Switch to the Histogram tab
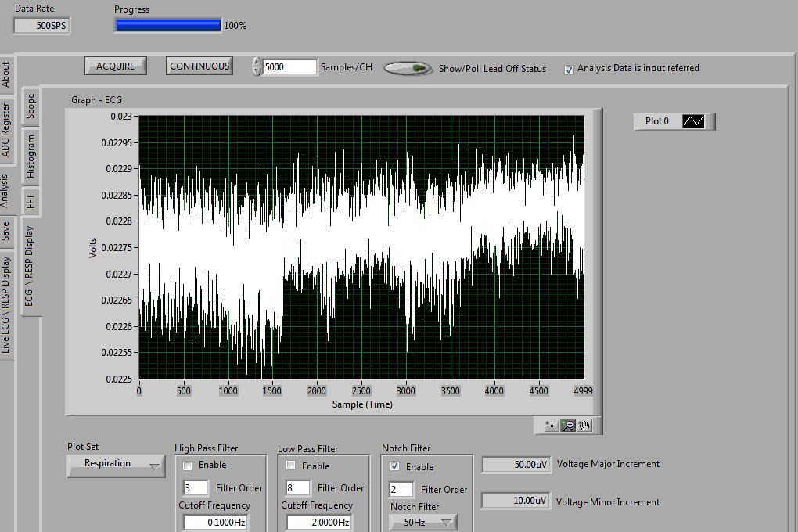798x532 pixels. 31,155
